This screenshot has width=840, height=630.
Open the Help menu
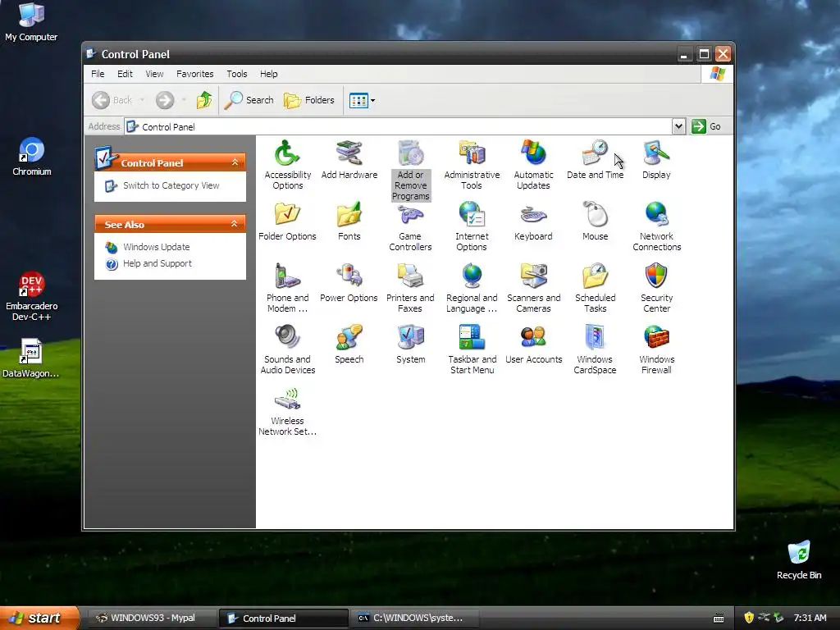click(x=269, y=74)
